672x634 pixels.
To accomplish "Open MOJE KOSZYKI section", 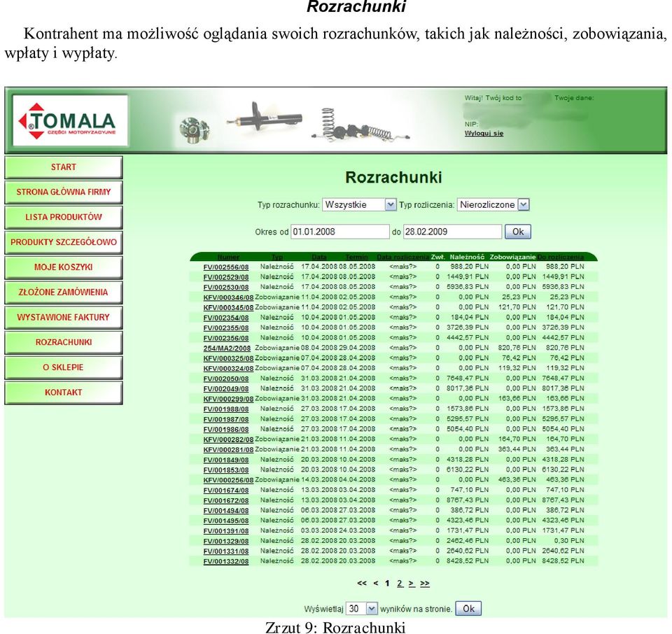I will pyautogui.click(x=64, y=267).
